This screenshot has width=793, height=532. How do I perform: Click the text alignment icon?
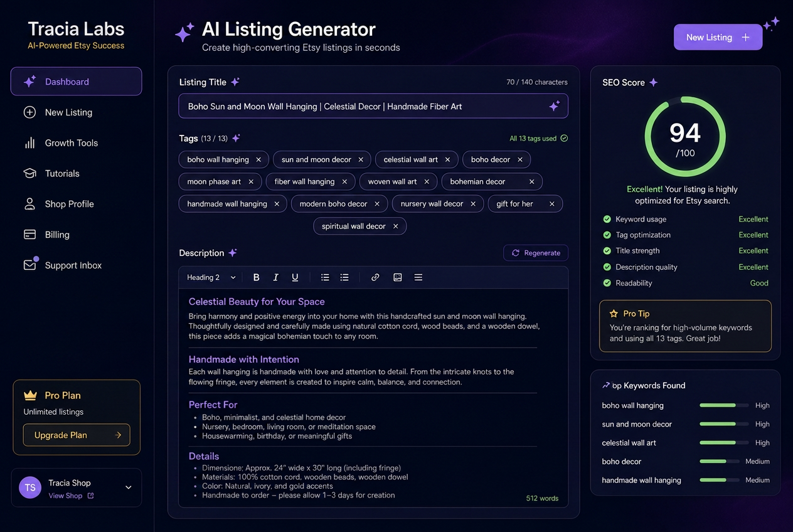tap(418, 277)
